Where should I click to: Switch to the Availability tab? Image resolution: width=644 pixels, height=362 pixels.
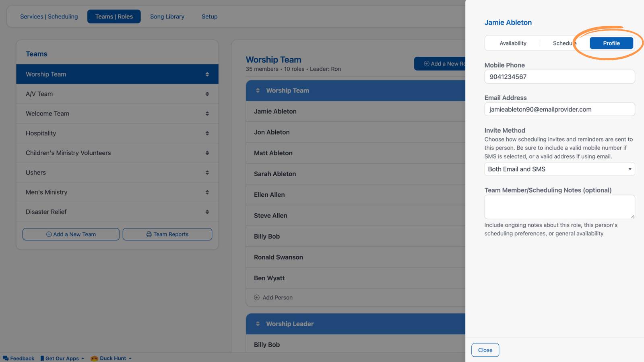point(513,43)
